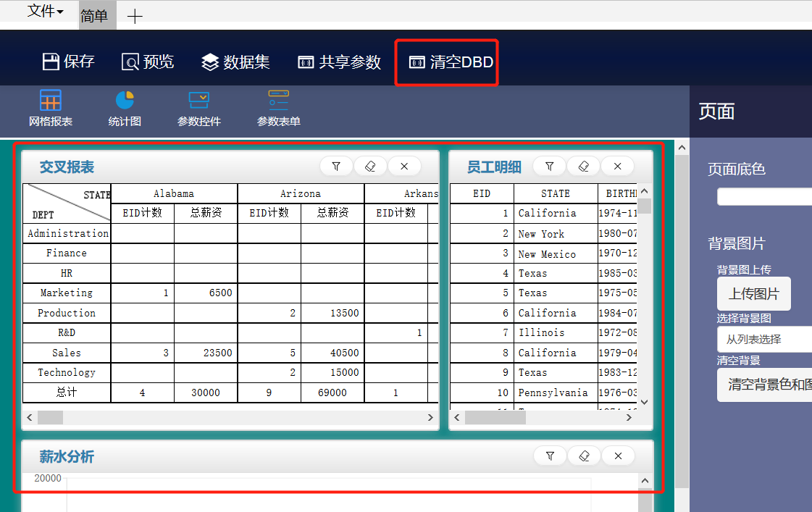Click the 清空背景色和图 button
812x512 pixels.
(x=766, y=384)
